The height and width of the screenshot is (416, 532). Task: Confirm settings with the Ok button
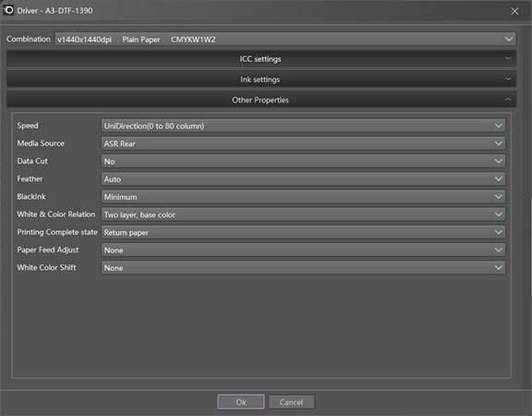tap(241, 402)
